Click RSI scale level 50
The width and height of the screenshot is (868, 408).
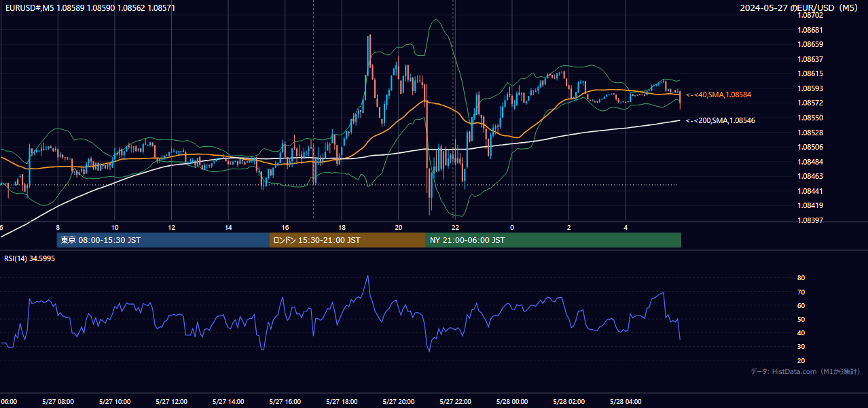801,319
